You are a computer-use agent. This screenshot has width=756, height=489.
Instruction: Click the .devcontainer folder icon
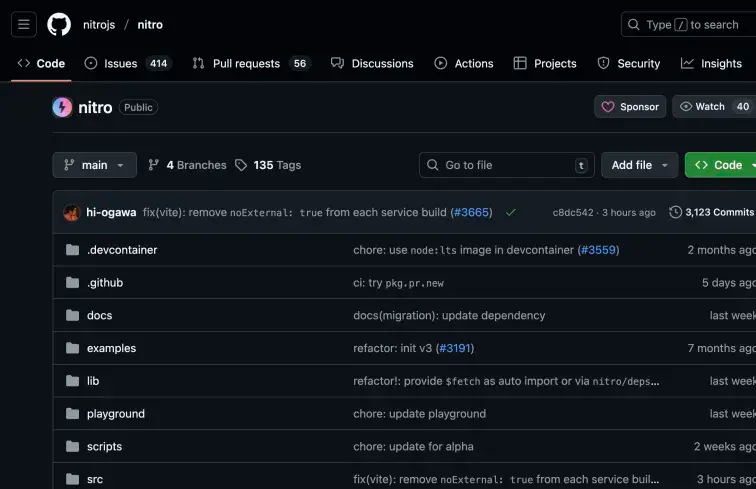pos(72,250)
